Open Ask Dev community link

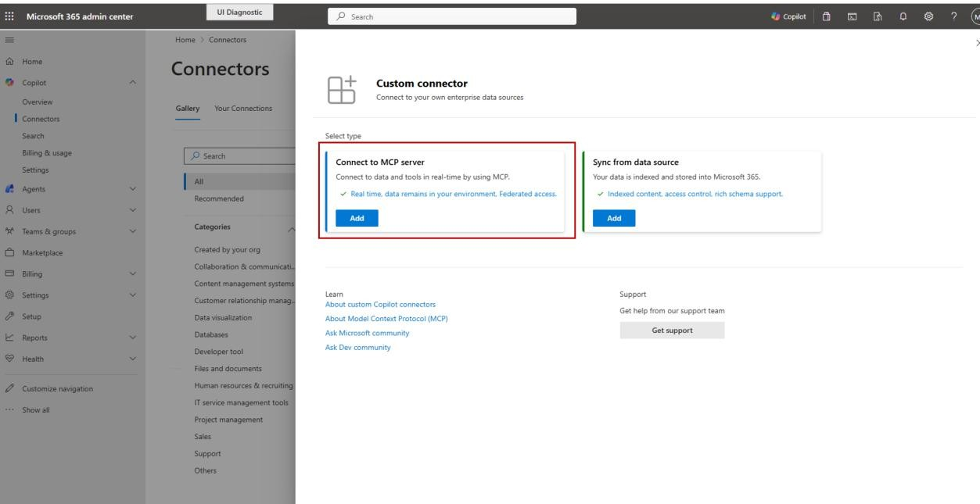pos(357,348)
